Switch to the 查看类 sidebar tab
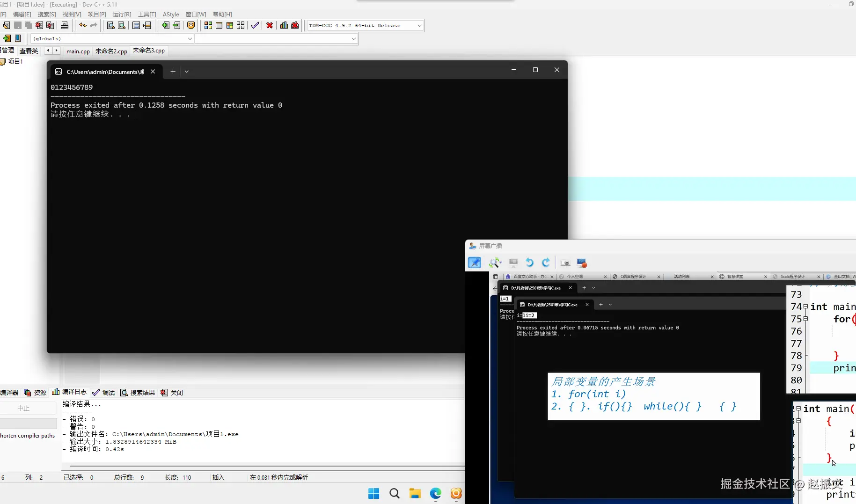856x504 pixels. pyautogui.click(x=29, y=51)
